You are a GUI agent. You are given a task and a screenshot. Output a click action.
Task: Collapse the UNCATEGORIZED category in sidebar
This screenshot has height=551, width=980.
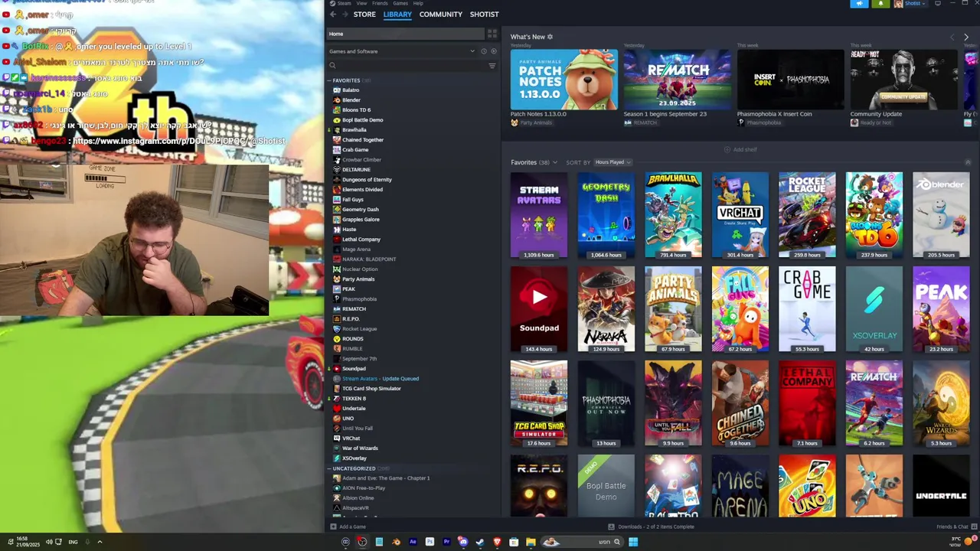pyautogui.click(x=329, y=468)
